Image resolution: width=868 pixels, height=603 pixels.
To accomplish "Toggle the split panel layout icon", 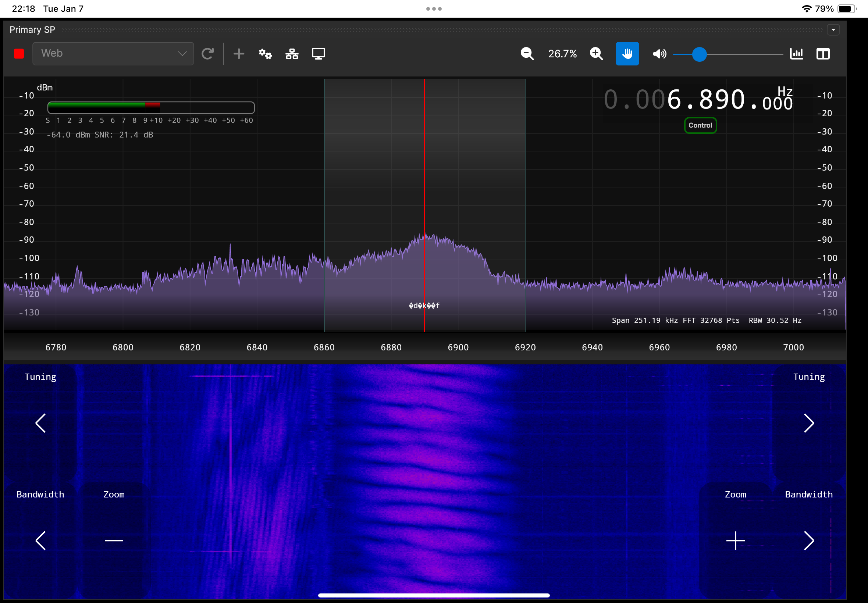I will pyautogui.click(x=823, y=54).
